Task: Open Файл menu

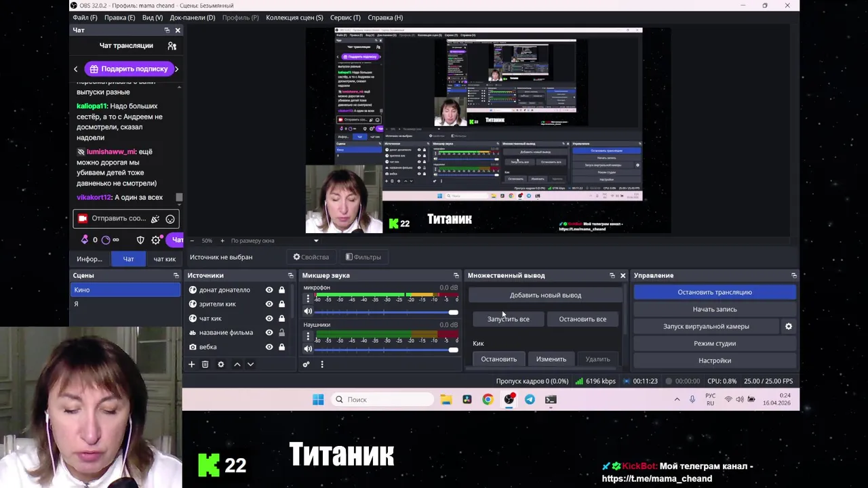Action: [85, 18]
